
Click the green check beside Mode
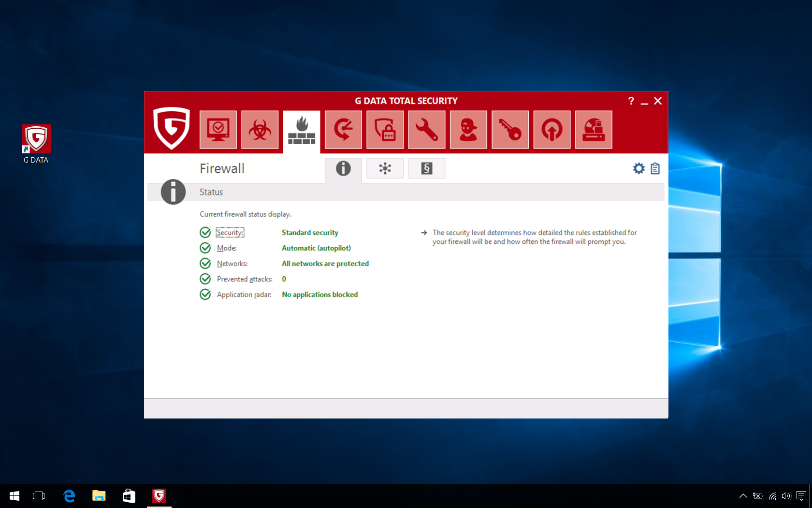[205, 248]
